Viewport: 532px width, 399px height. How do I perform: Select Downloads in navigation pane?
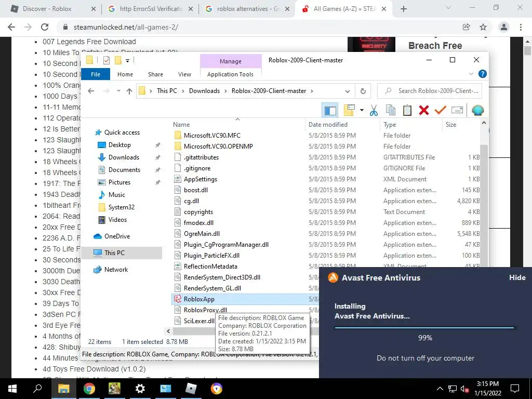point(124,157)
